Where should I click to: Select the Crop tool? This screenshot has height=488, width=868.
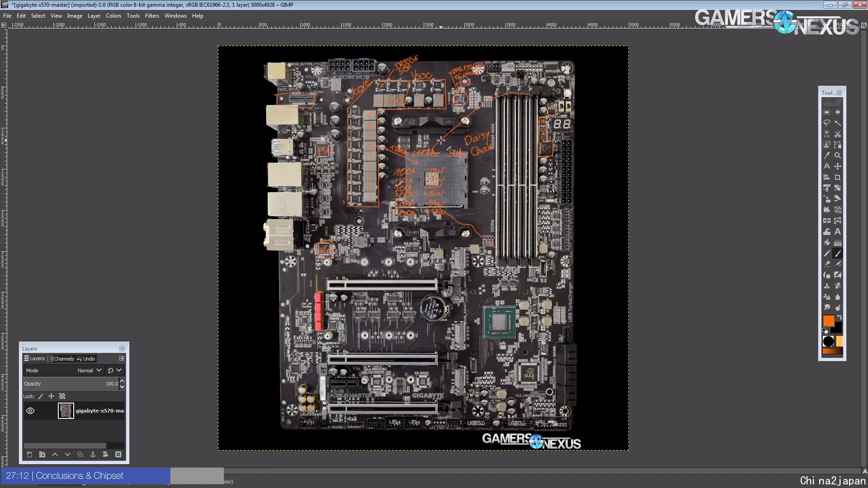(x=838, y=177)
